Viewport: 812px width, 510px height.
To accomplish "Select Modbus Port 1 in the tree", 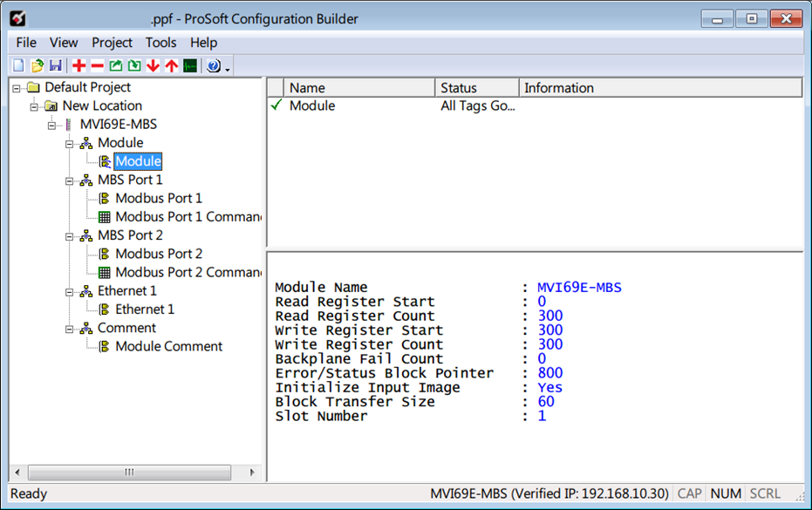I will 159,198.
